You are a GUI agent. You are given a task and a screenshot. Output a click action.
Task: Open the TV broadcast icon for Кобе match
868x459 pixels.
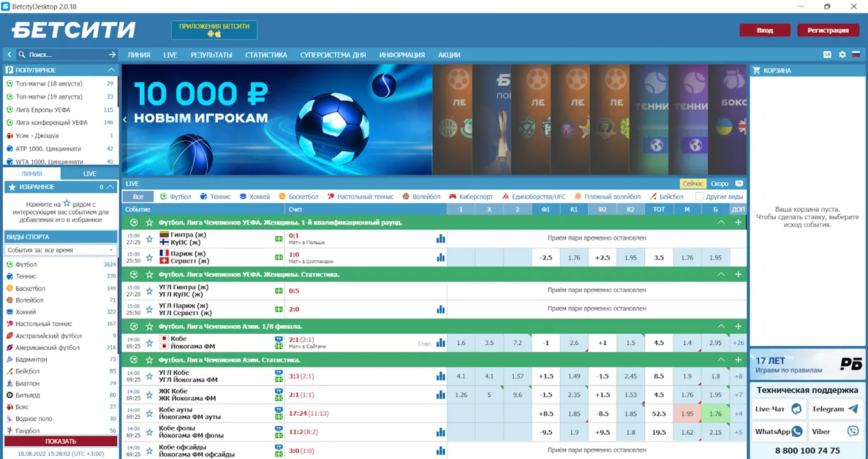tap(279, 339)
